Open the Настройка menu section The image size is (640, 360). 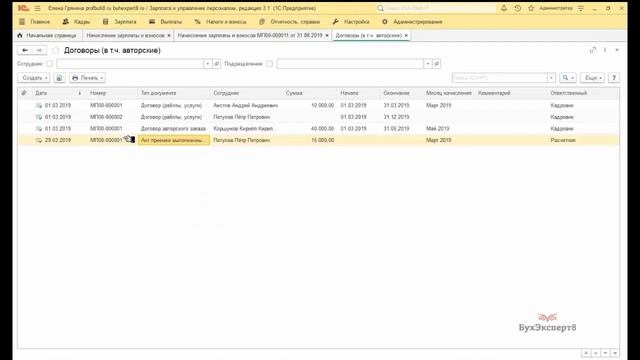pyautogui.click(x=351, y=22)
